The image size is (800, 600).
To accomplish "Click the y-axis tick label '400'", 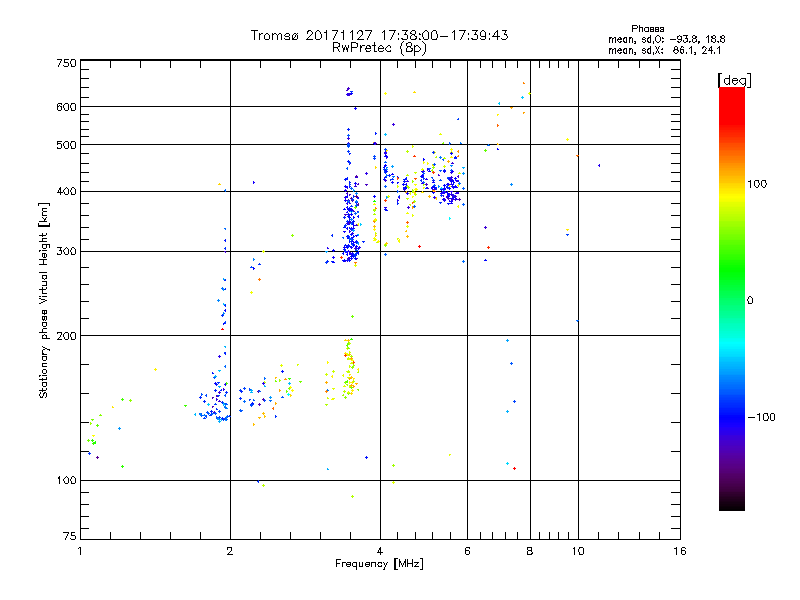I will pyautogui.click(x=66, y=191).
